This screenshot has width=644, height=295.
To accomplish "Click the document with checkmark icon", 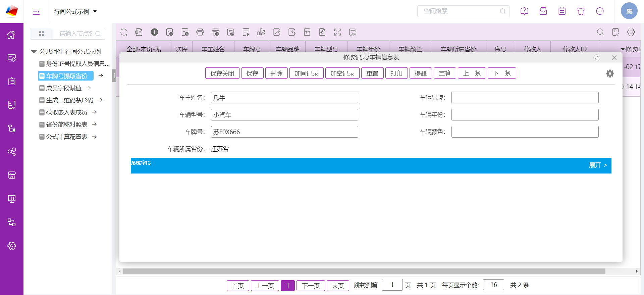I will pyautogui.click(x=170, y=32).
